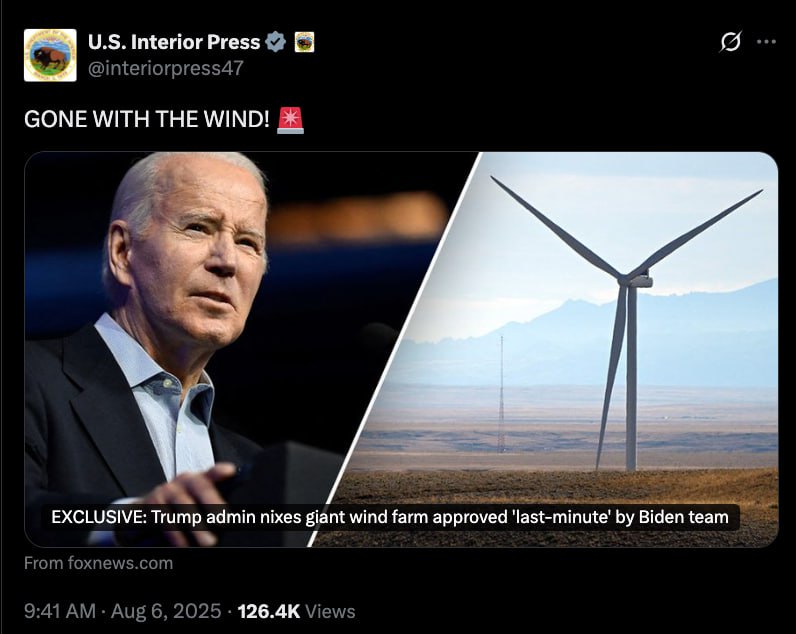The height and width of the screenshot is (634, 796).
Task: View the 126.4K Views count
Action: [296, 611]
